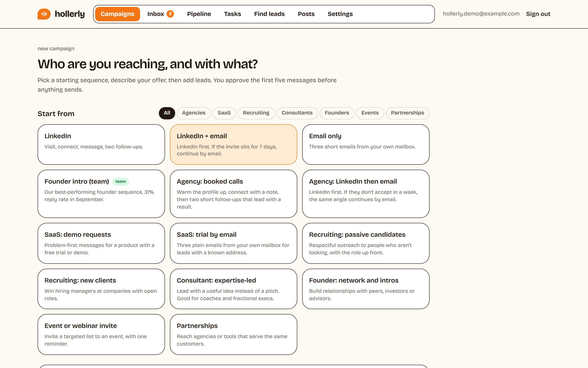Select the Founder intro (team) card
Viewport: 588px width, 368px height.
(101, 194)
